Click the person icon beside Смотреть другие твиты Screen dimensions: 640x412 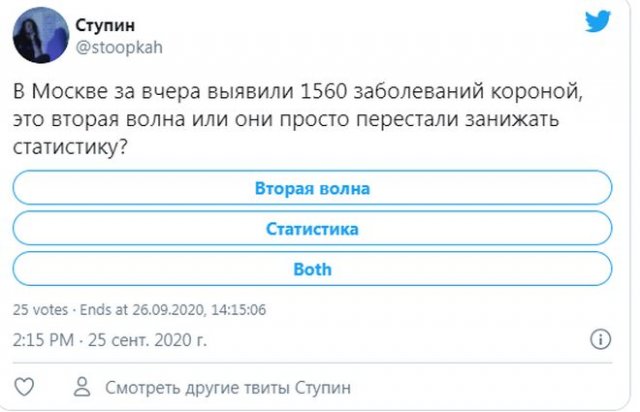point(82,386)
